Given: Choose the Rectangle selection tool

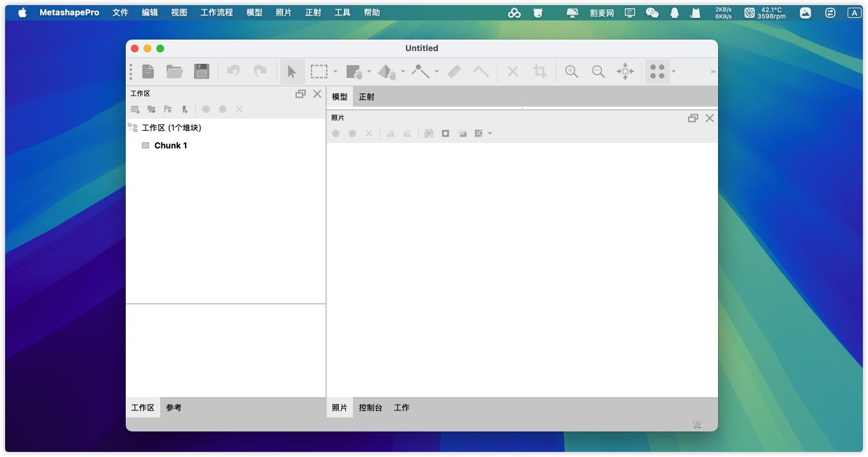Looking at the screenshot, I should point(319,71).
